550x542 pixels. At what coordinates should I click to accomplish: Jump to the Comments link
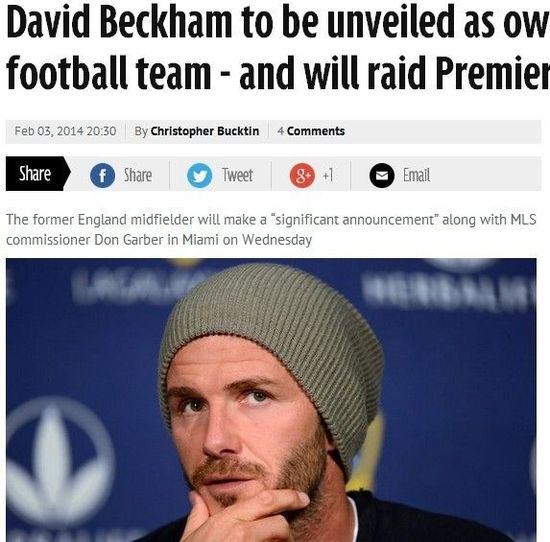click(x=316, y=131)
